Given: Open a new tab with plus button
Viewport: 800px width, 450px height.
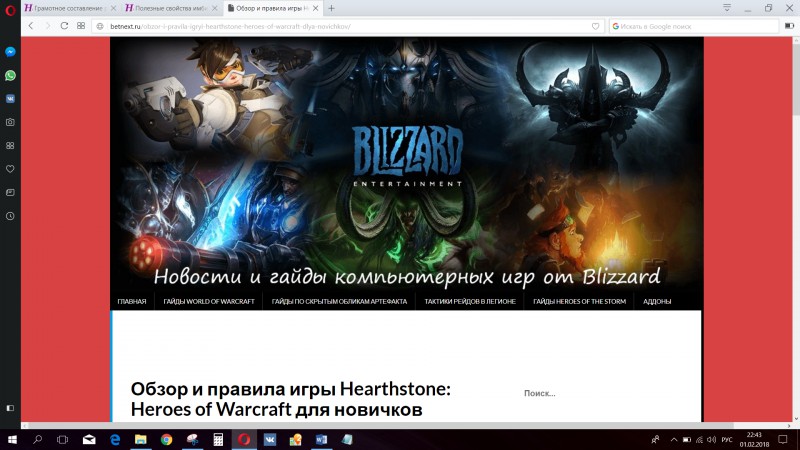Looking at the screenshot, I should click(332, 8).
